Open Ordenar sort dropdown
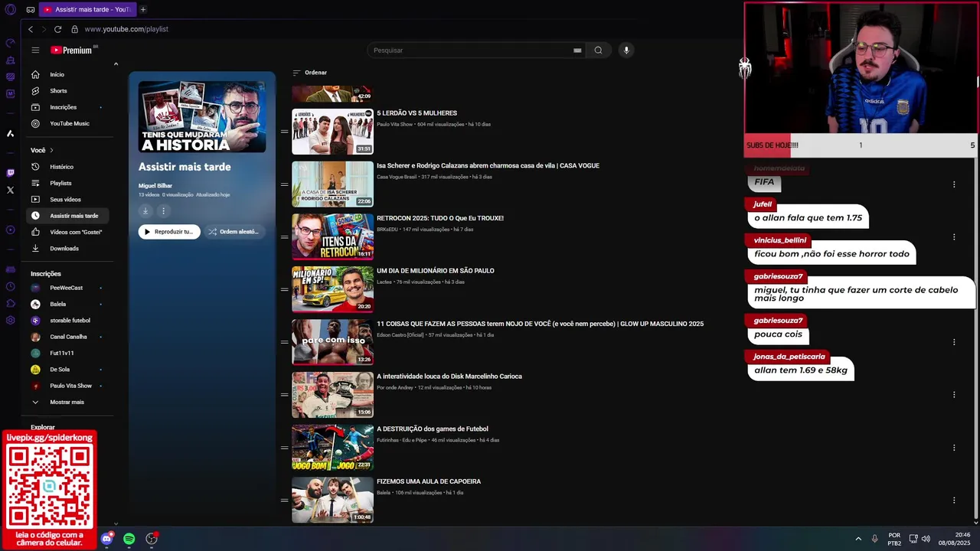980x551 pixels. 309,73
